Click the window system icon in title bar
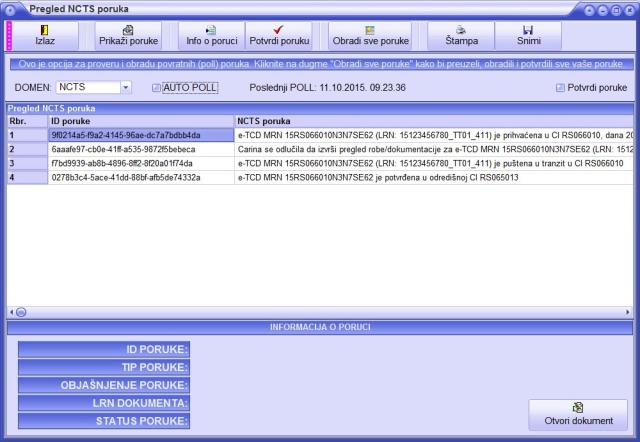This screenshot has width=640, height=442. click(x=10, y=10)
